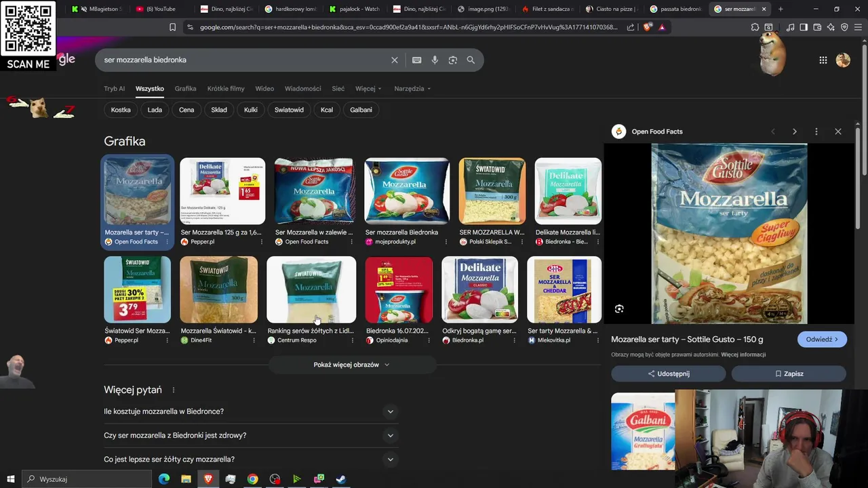Click the Windows Start button
The height and width of the screenshot is (488, 868).
point(10,479)
